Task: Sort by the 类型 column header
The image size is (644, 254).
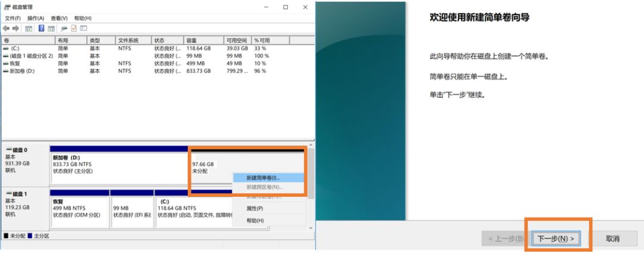Action: pyautogui.click(x=101, y=41)
